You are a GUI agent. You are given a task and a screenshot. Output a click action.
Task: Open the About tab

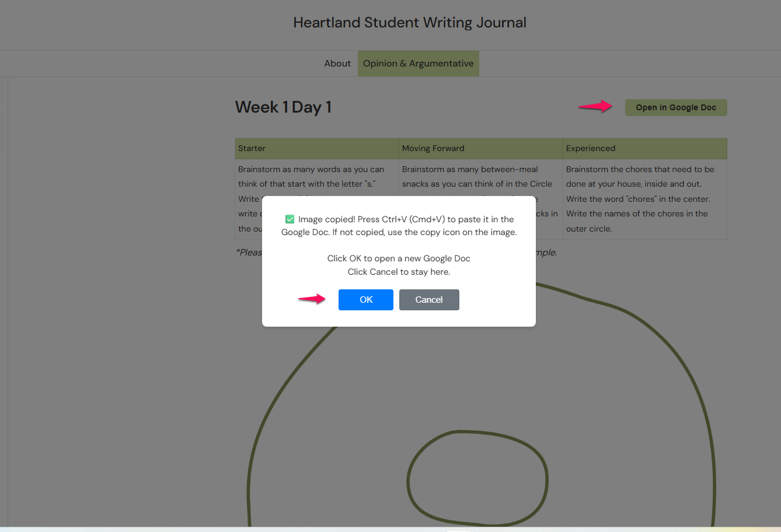[337, 64]
